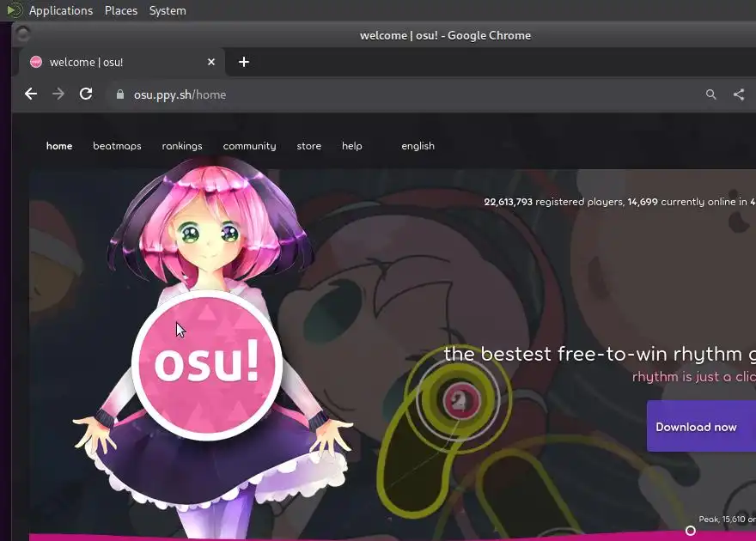Image resolution: width=756 pixels, height=541 pixels.
Task: Click the distro logo icon beside Applications
Action: [x=15, y=10]
